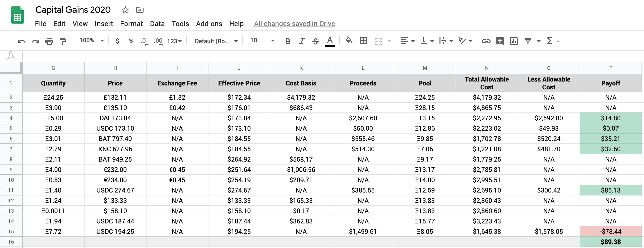Select the $89.38 total payoff cell

(x=611, y=242)
